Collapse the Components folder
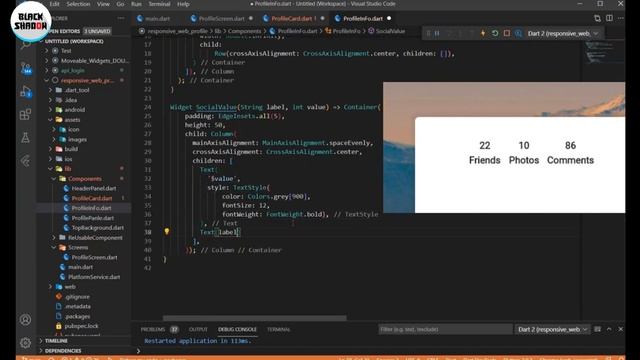The image size is (640, 360). (x=84, y=179)
